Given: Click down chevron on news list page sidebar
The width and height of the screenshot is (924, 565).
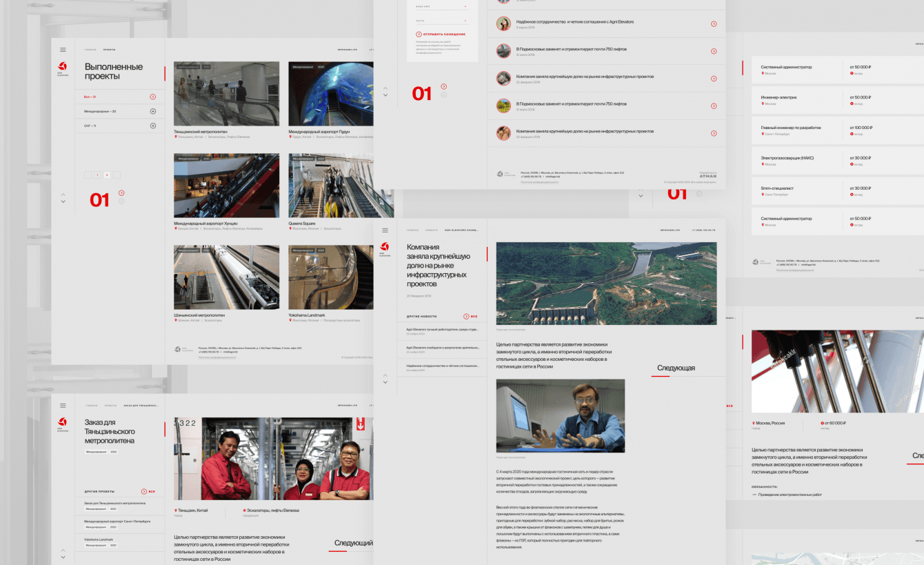Looking at the screenshot, I should click(x=385, y=95).
